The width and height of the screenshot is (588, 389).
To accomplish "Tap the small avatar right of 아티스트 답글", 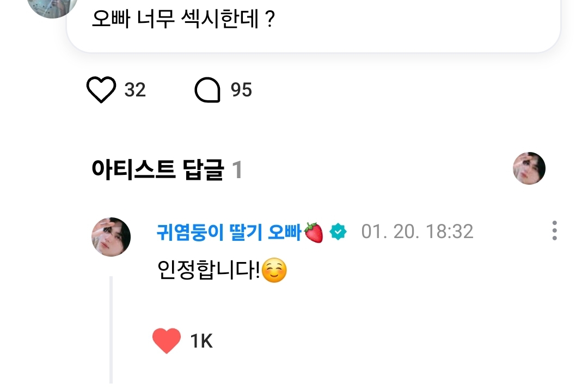I will tap(529, 168).
